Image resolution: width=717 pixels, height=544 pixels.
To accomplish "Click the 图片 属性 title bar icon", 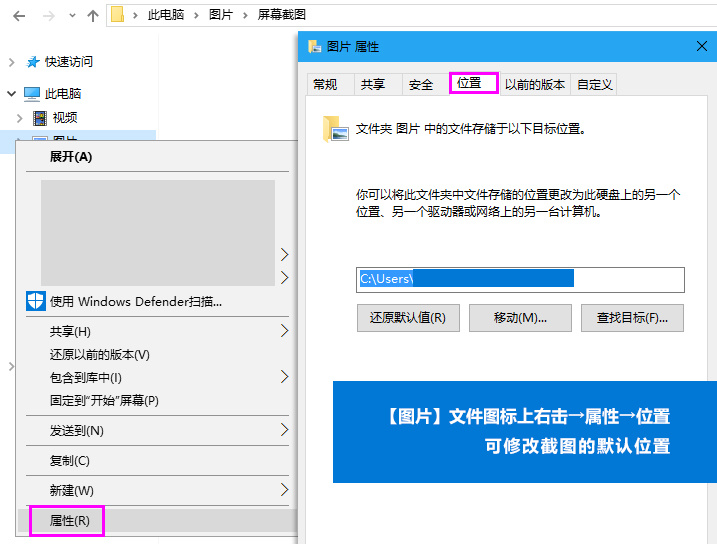I will [x=314, y=47].
